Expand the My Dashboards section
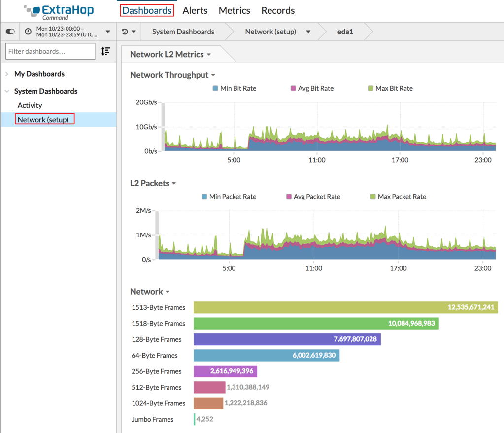This screenshot has height=433, width=504. tap(6, 74)
